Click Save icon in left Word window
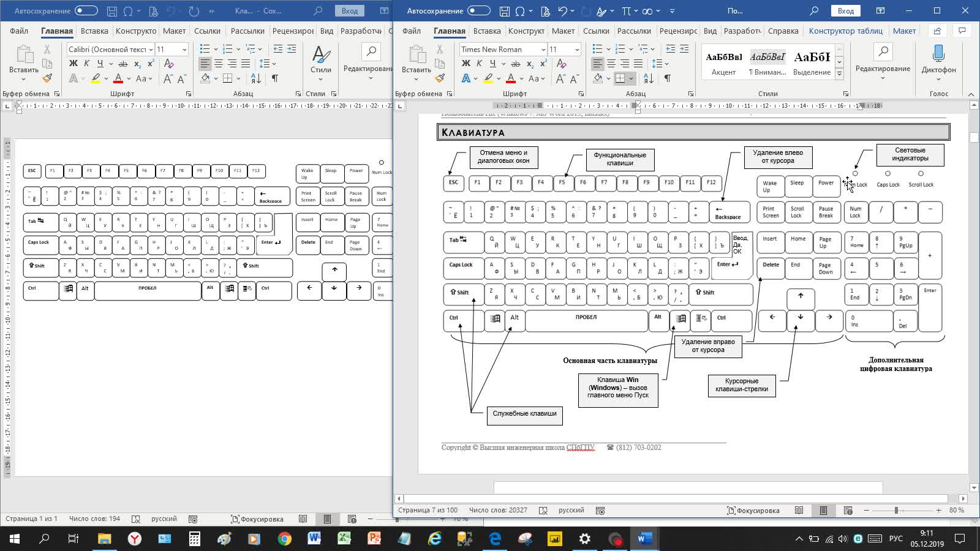The width and height of the screenshot is (980, 551). pyautogui.click(x=111, y=11)
